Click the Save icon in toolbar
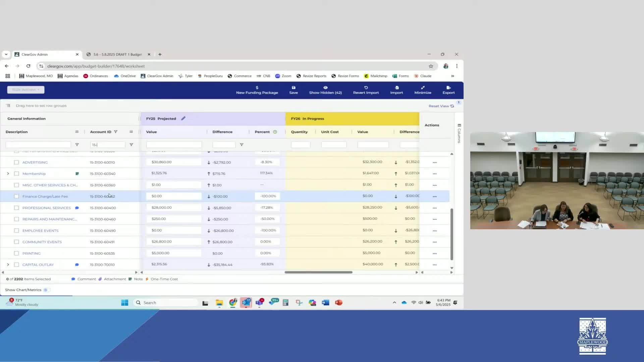This screenshot has height=362, width=644. [293, 88]
